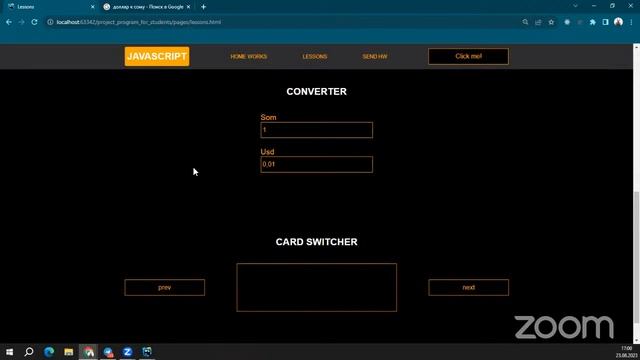Open the Windows Start menu
The image size is (640, 360).
(x=9, y=351)
